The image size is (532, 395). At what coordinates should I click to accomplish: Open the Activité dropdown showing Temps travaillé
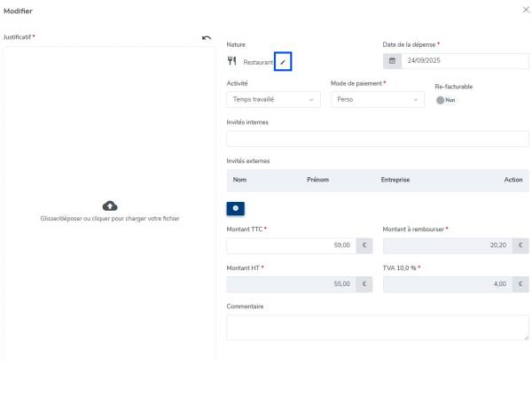click(273, 100)
